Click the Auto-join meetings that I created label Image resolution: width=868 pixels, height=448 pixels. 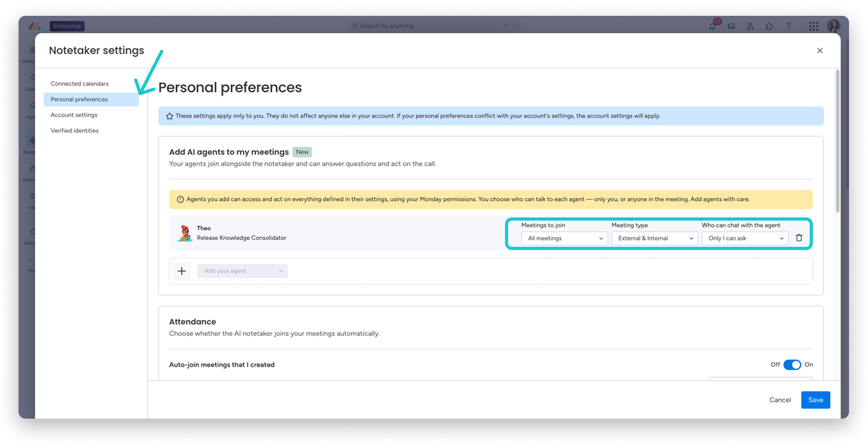tap(222, 365)
